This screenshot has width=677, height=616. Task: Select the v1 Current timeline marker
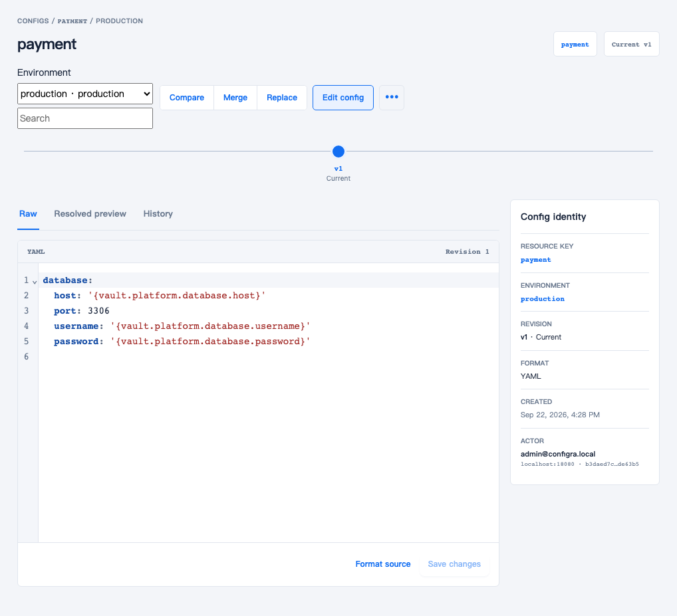[x=338, y=152]
